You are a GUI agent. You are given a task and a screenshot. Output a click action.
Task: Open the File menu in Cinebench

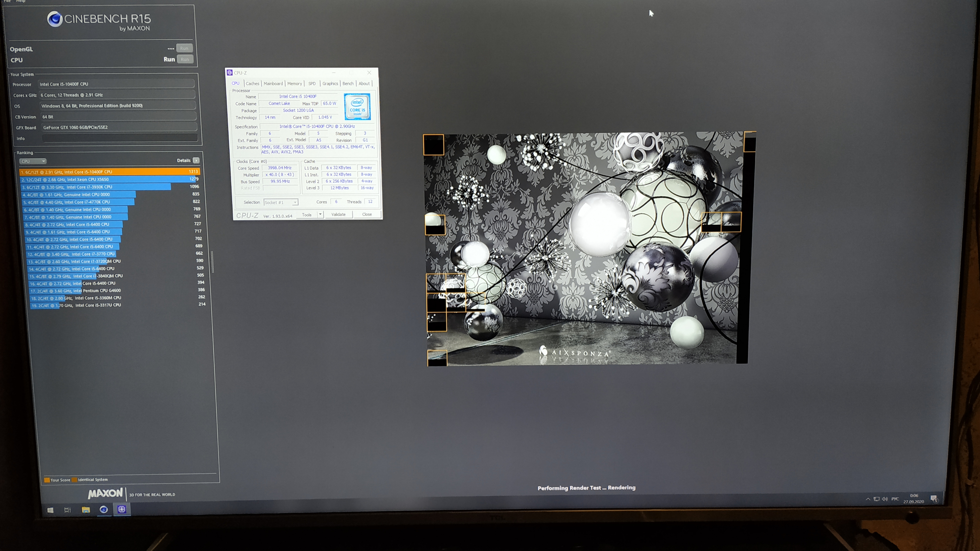click(7, 1)
